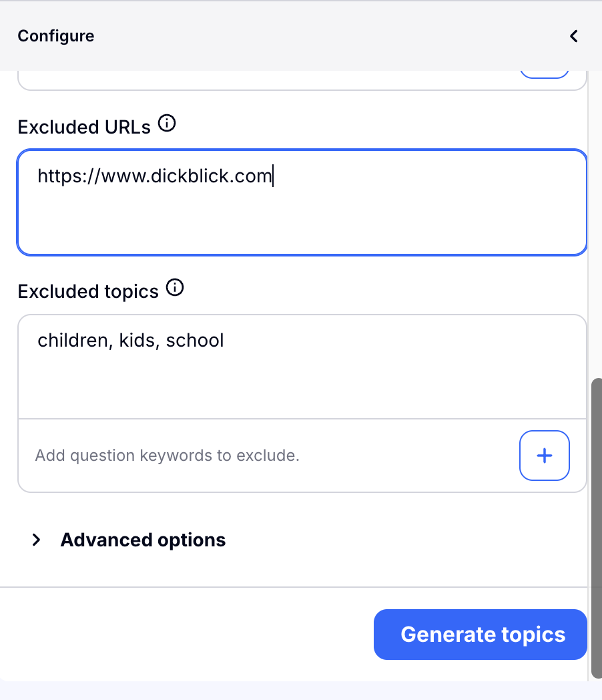Click the Excluded URLs field label

85,127
